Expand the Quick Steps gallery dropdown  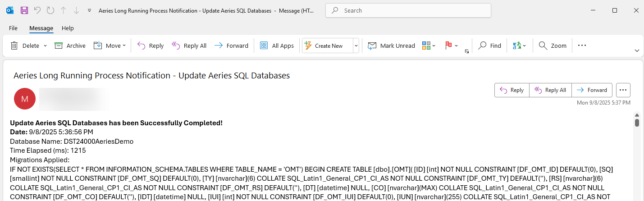tap(356, 46)
